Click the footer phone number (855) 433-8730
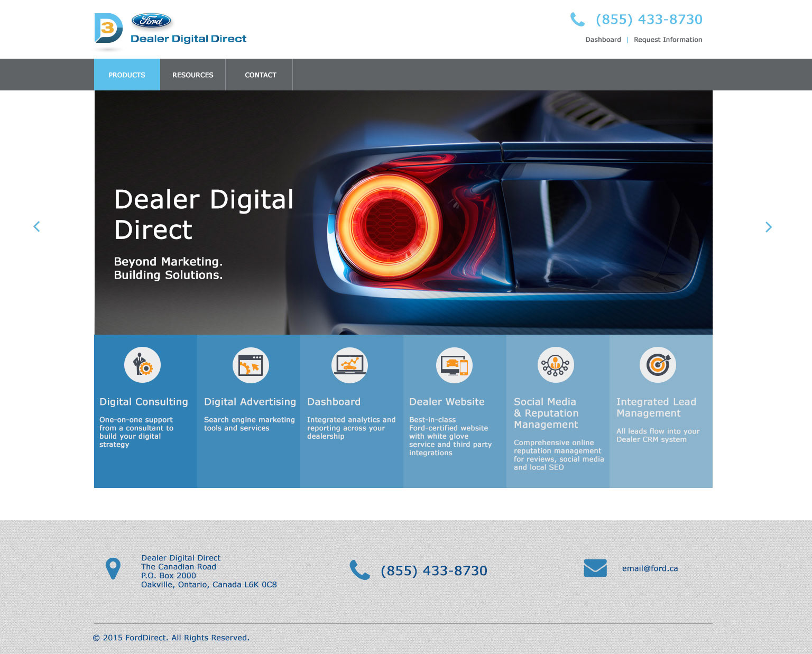Viewport: 812px width, 654px height. [x=434, y=570]
